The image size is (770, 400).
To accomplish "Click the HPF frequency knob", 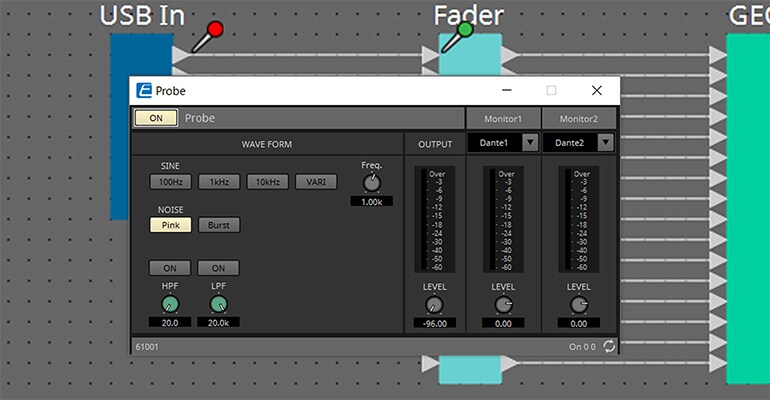I will pos(170,304).
